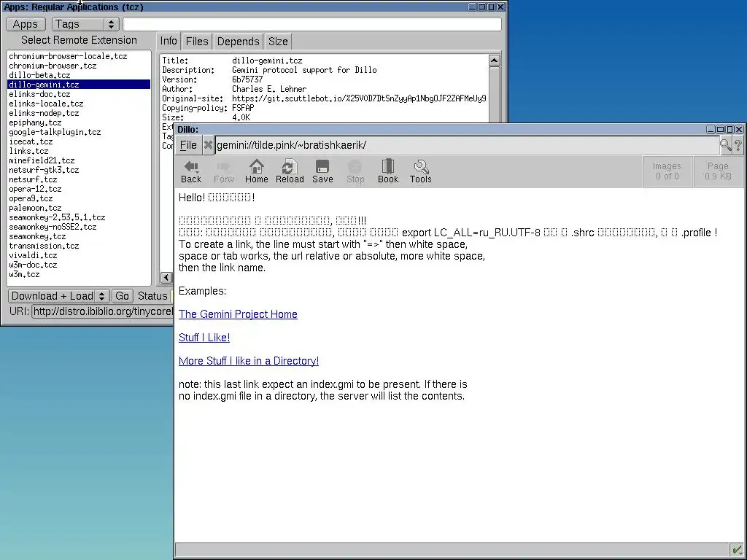Select seamonkey-2.53.5.1.tcz extension

79,217
